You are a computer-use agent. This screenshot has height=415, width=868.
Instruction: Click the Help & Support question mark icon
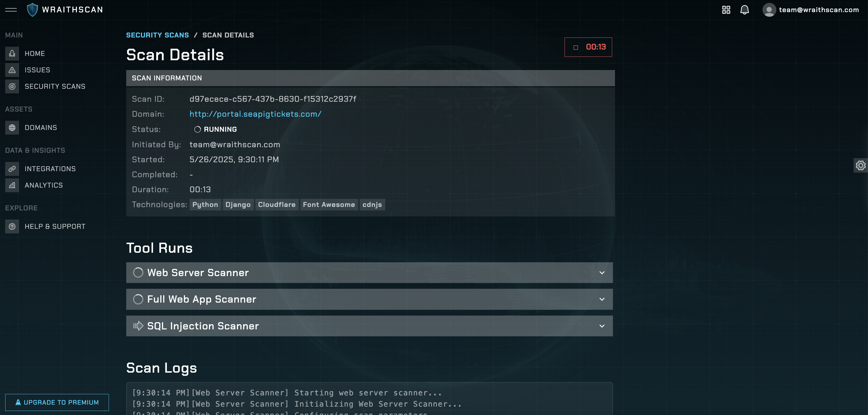click(x=12, y=226)
